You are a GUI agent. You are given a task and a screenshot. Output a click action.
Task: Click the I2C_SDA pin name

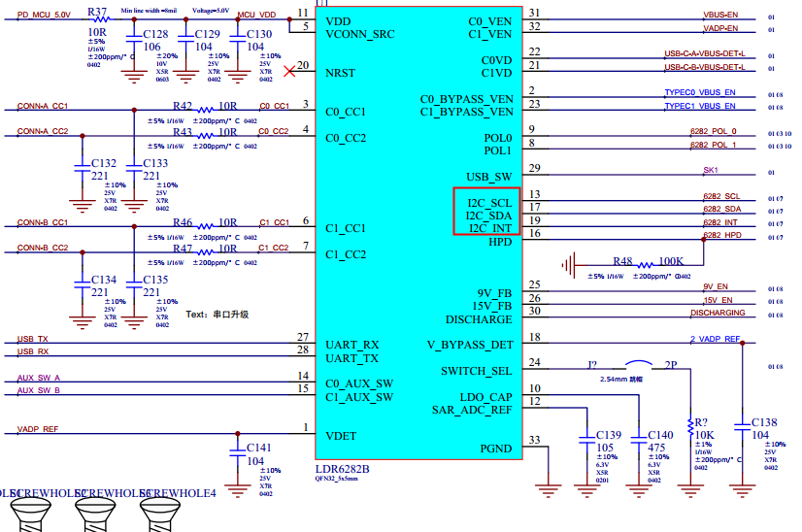(488, 215)
